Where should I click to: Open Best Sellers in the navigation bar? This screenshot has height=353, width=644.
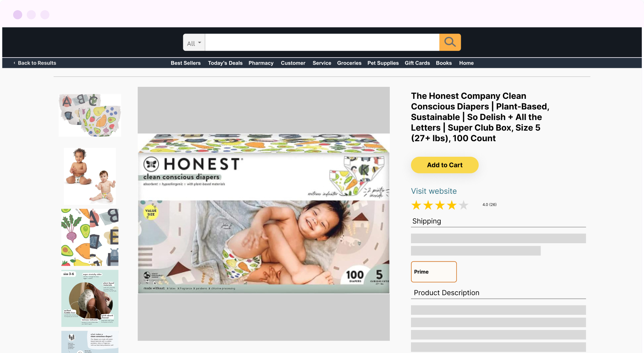coord(186,63)
